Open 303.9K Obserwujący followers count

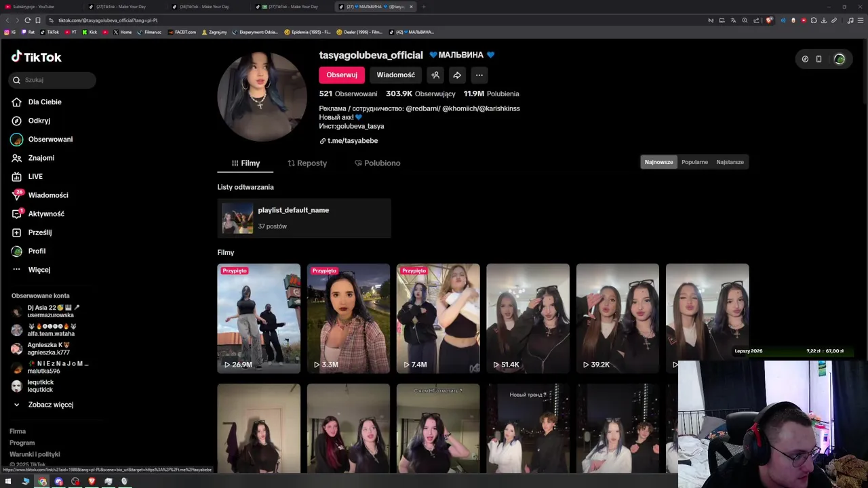pos(420,94)
